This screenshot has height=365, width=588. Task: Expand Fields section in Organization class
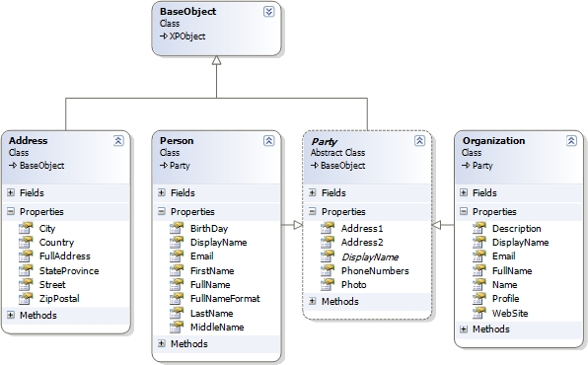coord(464,192)
